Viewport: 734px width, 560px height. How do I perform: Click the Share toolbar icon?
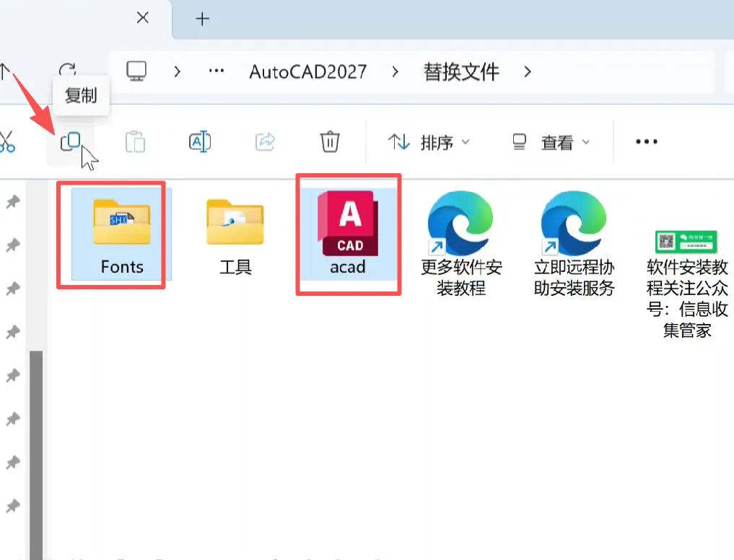(265, 141)
